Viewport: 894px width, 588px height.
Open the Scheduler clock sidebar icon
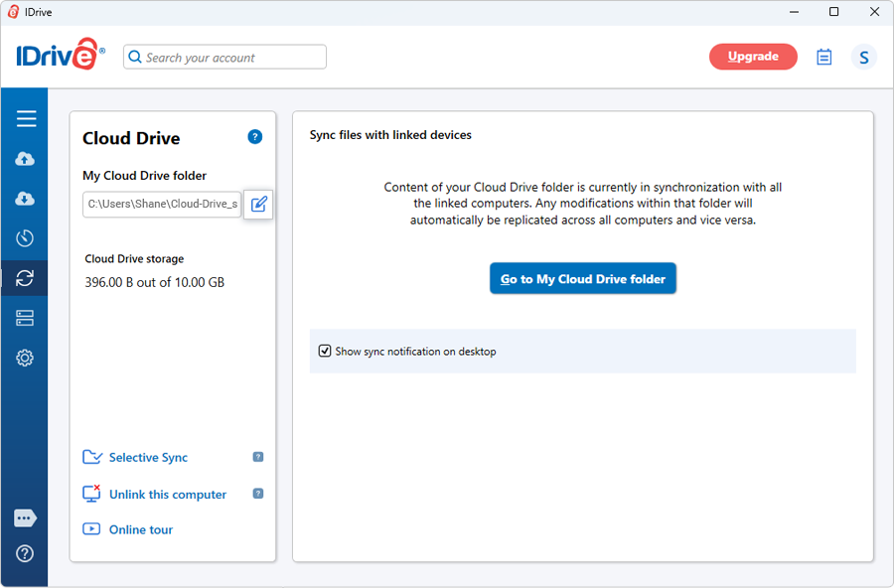click(x=25, y=237)
